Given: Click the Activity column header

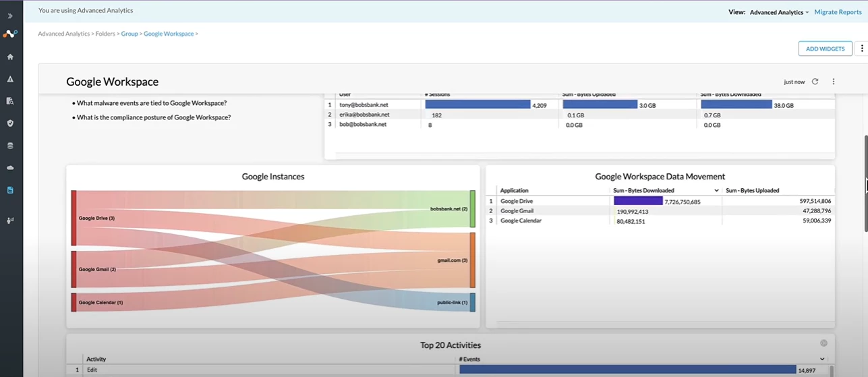Looking at the screenshot, I should [x=96, y=359].
